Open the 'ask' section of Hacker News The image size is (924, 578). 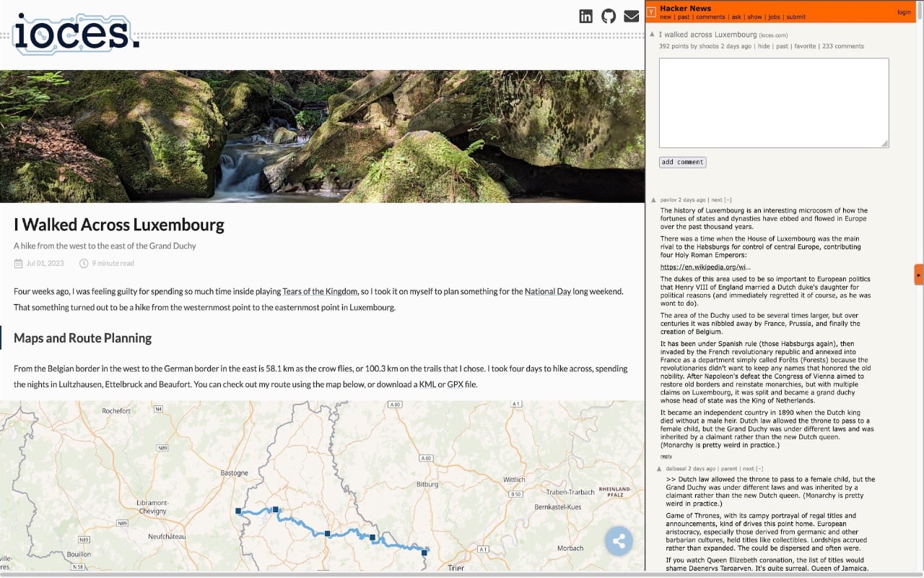point(736,17)
